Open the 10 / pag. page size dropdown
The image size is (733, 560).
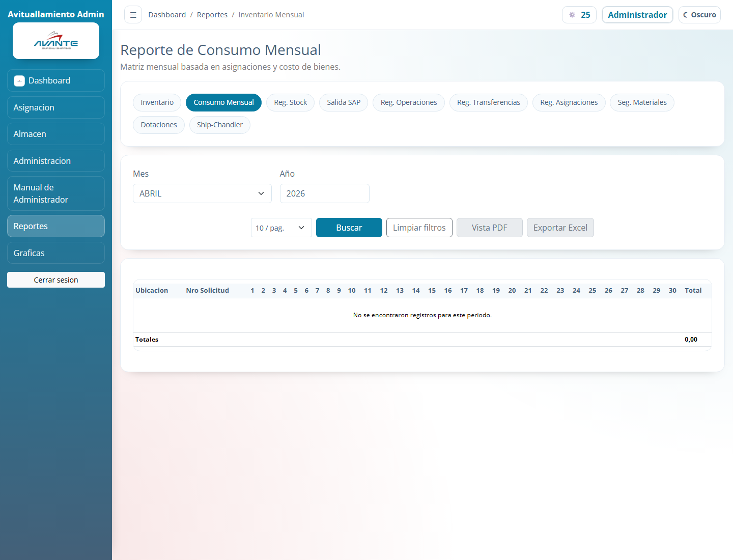click(281, 228)
